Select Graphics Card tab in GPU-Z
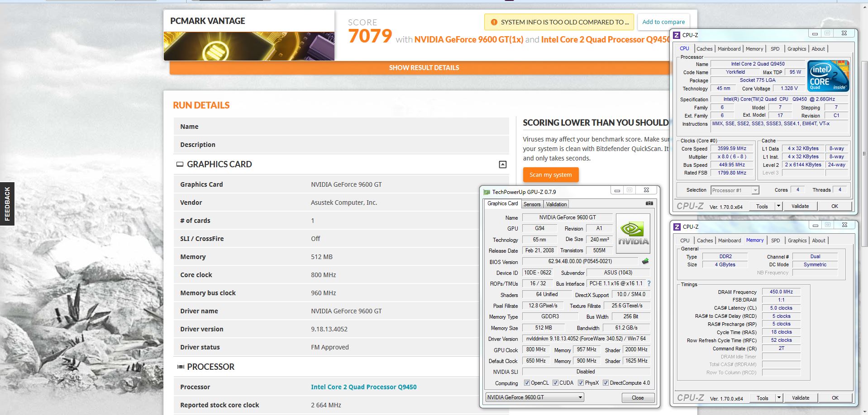 [502, 203]
